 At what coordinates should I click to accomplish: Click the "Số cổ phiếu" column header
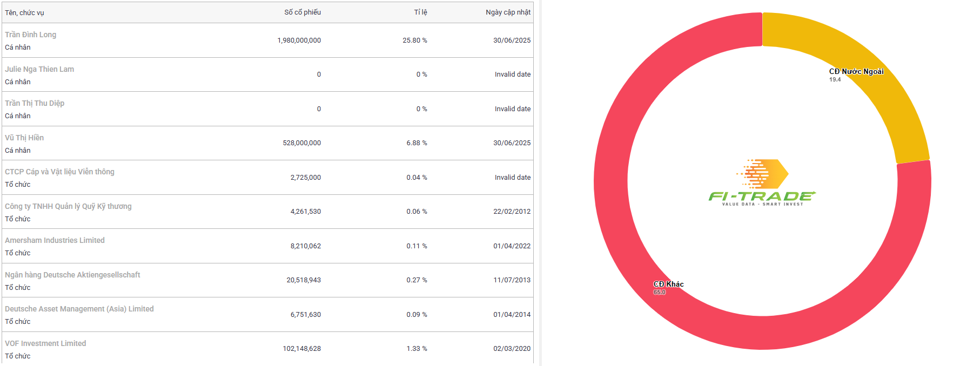tap(303, 12)
